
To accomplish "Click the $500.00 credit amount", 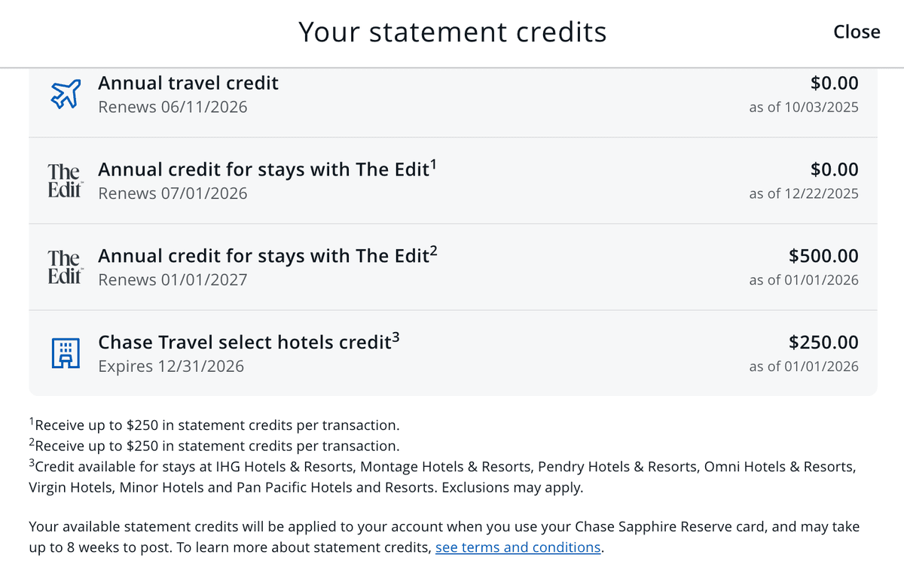I will tap(823, 255).
